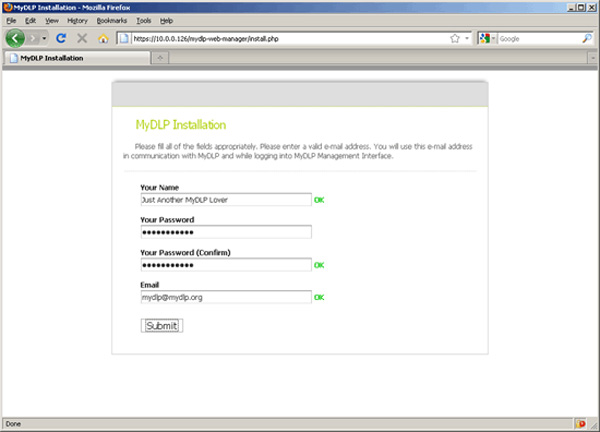600x432 pixels.
Task: Minimize the Firefox window
Action: 572,7
